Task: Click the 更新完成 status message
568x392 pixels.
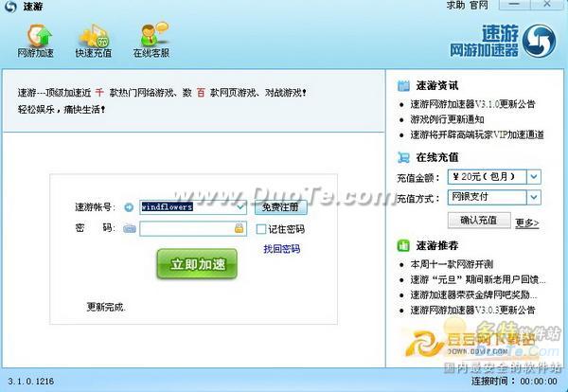Action: [x=106, y=307]
